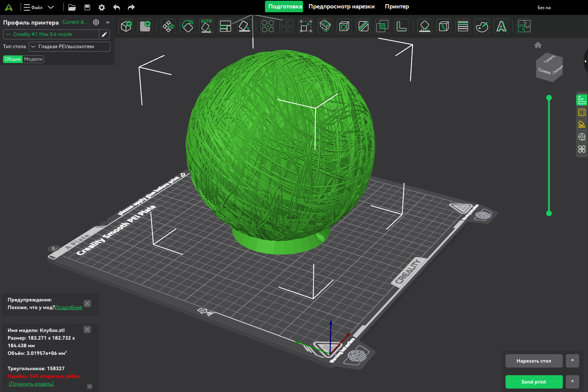Screen dimensions: 588x392
Task: Select the Scale tool in toolbar
Action: pyautogui.click(x=306, y=26)
